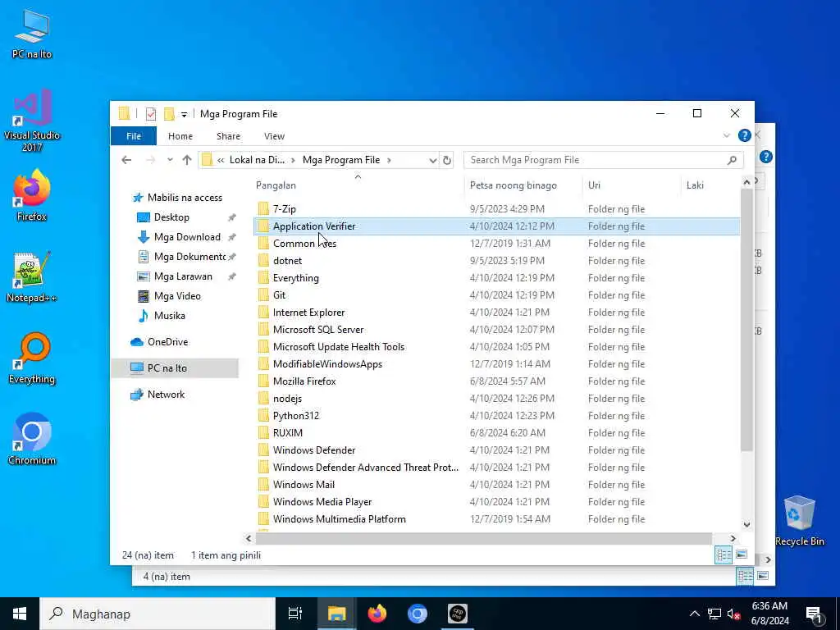This screenshot has height=630, width=840.
Task: Open Notepad++ desktop shortcut
Action: pyautogui.click(x=32, y=277)
